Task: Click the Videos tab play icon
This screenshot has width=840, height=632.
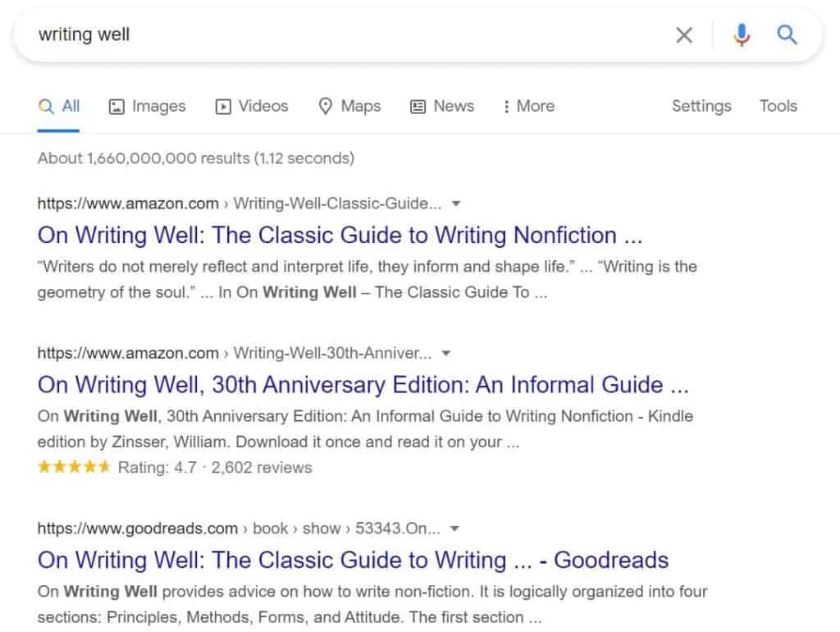Action: tap(223, 107)
